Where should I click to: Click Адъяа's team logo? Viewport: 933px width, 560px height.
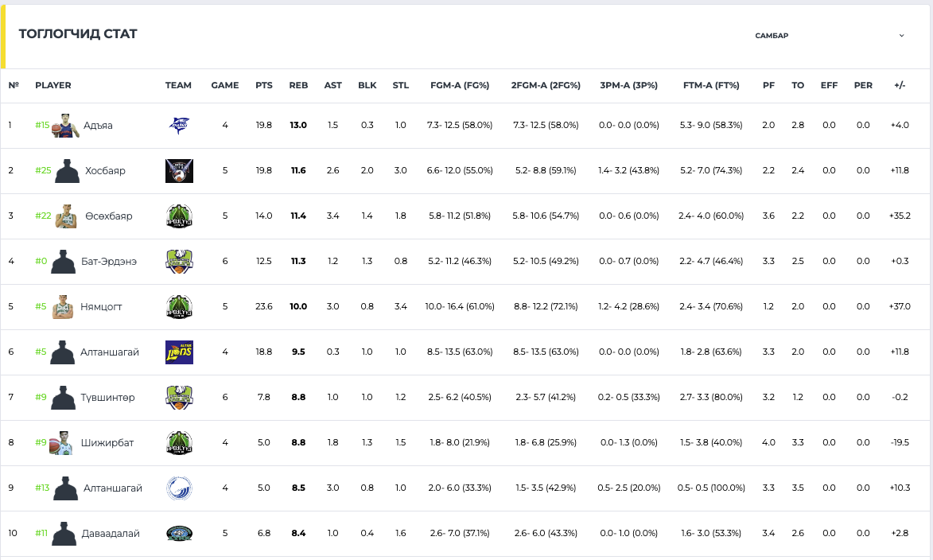click(x=179, y=126)
